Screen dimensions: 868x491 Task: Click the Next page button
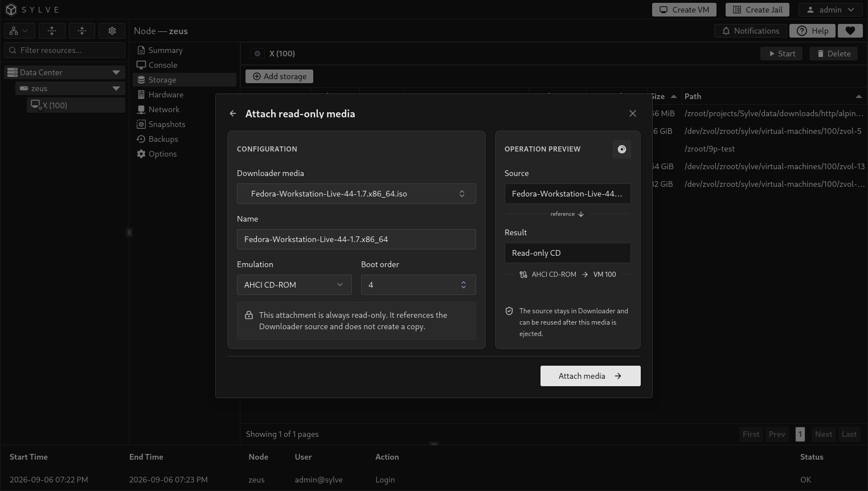(824, 434)
